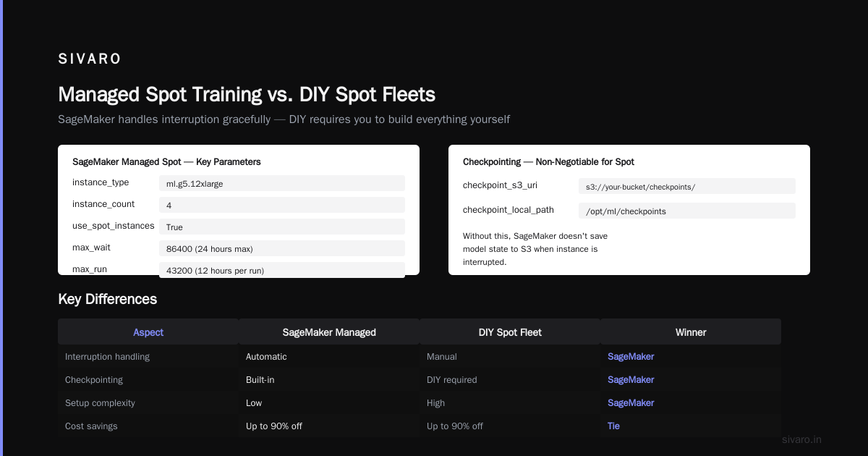Click the checkpoint_local_path label
This screenshot has height=456, width=868.
tap(509, 210)
